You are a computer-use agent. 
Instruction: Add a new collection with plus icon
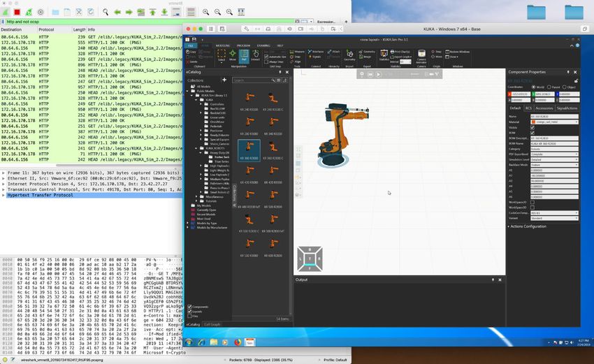tap(224, 80)
